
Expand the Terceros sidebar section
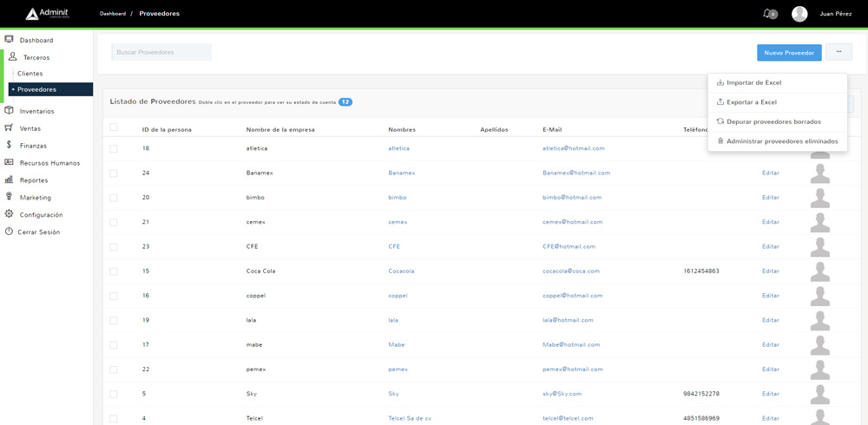pos(36,57)
